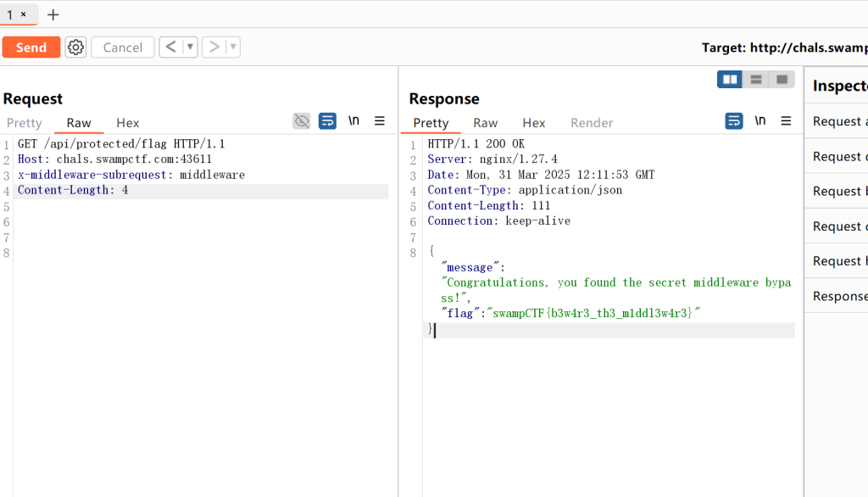868x497 pixels.
Task: Click the GET /api/protected/flag request line
Action: [121, 144]
